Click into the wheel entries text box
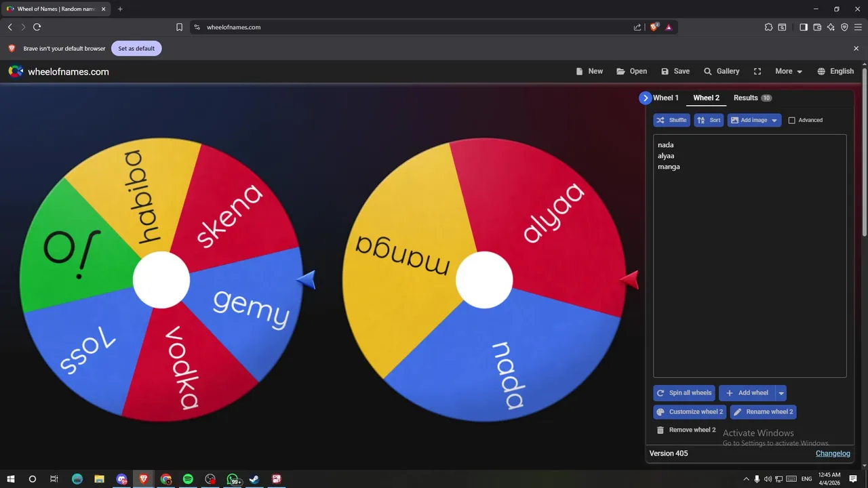The width and height of the screenshot is (868, 488). (749, 256)
